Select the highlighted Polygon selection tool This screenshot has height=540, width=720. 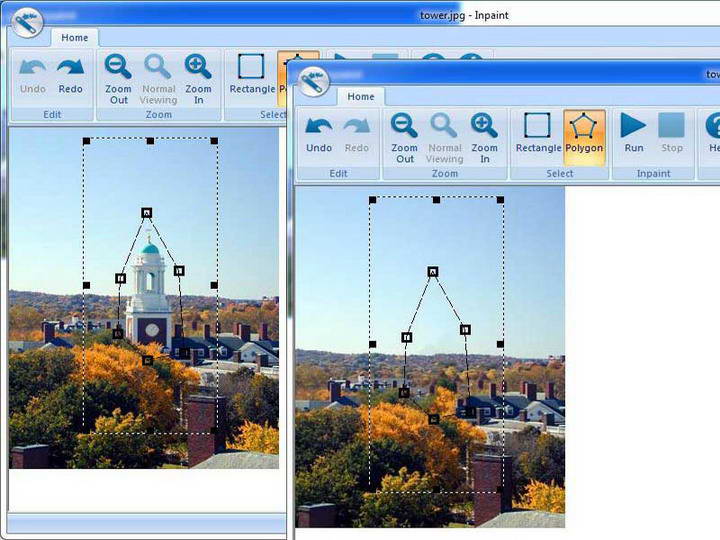click(584, 134)
